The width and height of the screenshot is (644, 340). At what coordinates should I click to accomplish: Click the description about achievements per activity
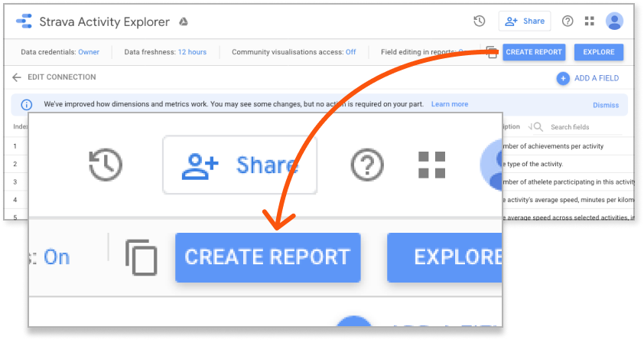[553, 146]
